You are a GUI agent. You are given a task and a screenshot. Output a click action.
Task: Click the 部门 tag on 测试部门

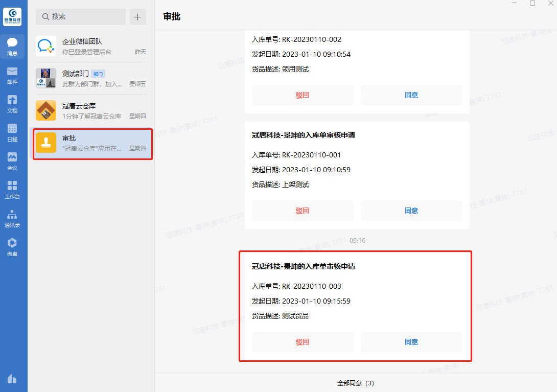(x=98, y=74)
